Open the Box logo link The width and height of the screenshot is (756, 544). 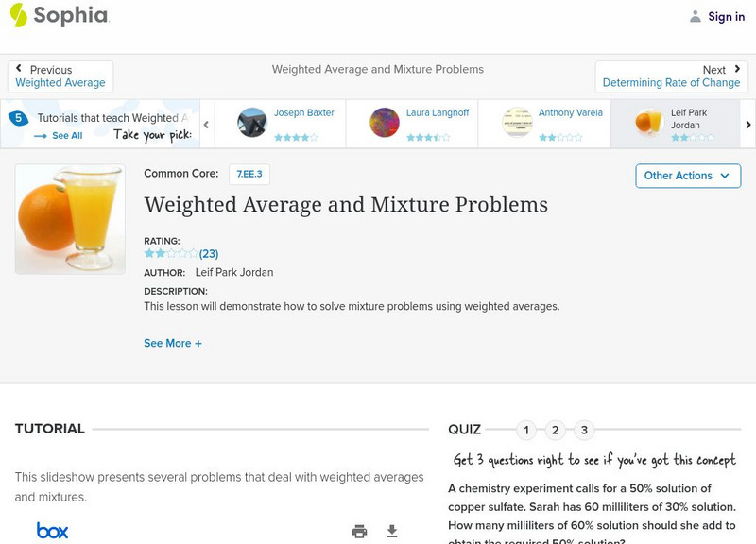coord(53,531)
